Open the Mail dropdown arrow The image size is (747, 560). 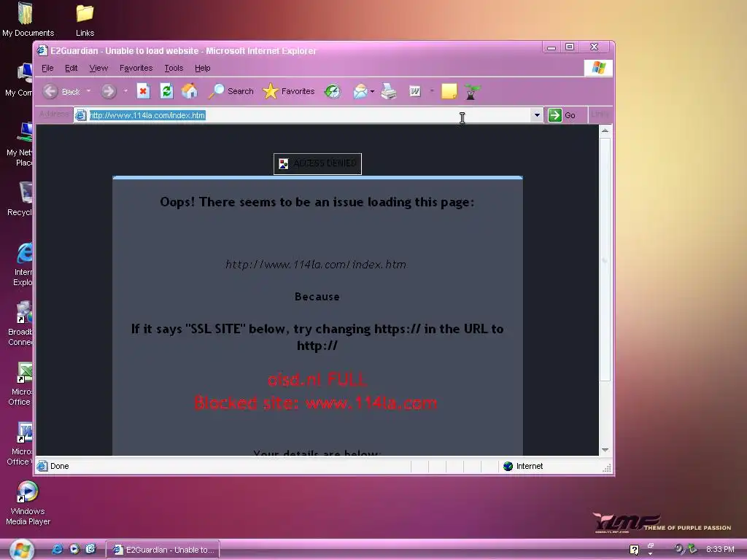click(x=372, y=91)
